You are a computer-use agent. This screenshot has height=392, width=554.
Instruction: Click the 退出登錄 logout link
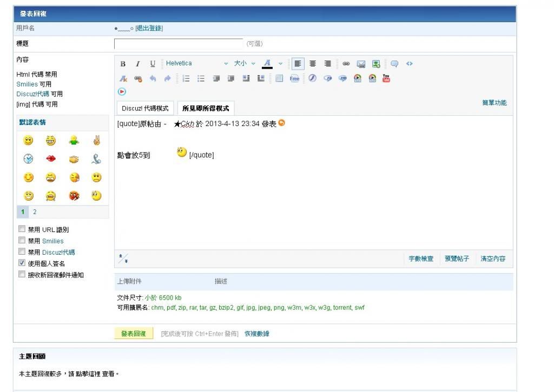(x=149, y=28)
